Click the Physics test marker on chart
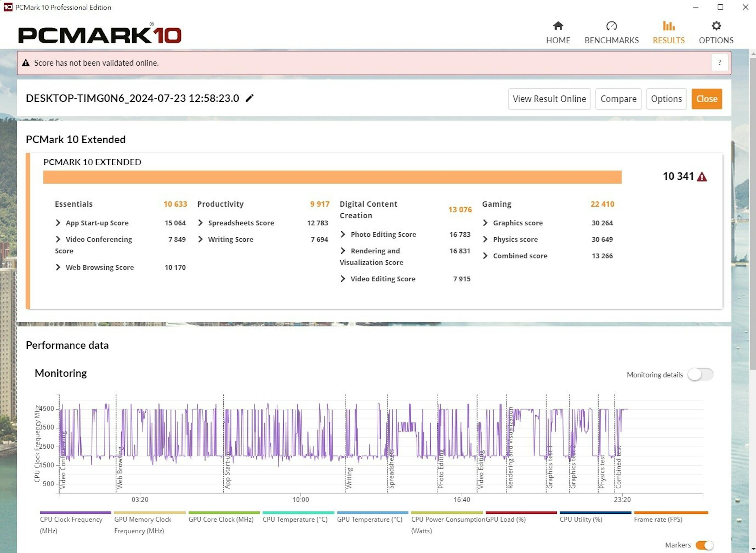756x553 pixels. point(602,471)
